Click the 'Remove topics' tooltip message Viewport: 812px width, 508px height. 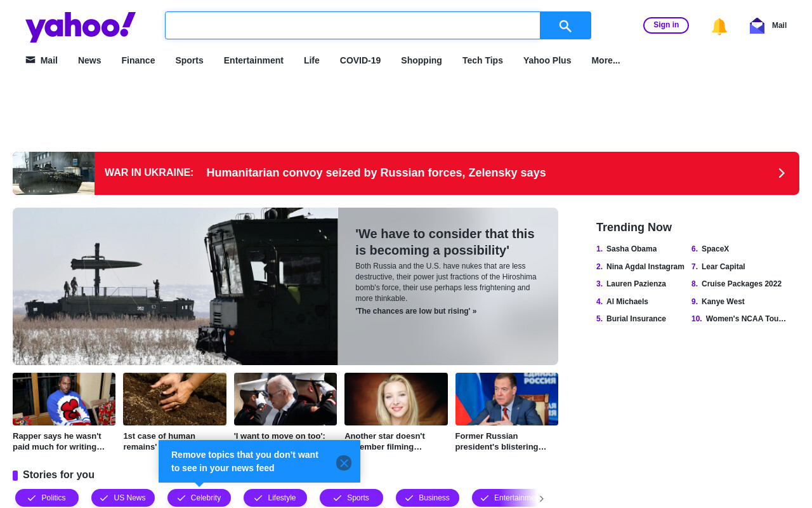coord(245,462)
